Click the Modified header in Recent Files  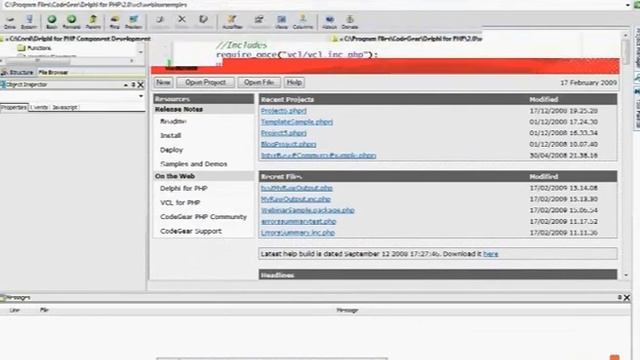[544, 177]
